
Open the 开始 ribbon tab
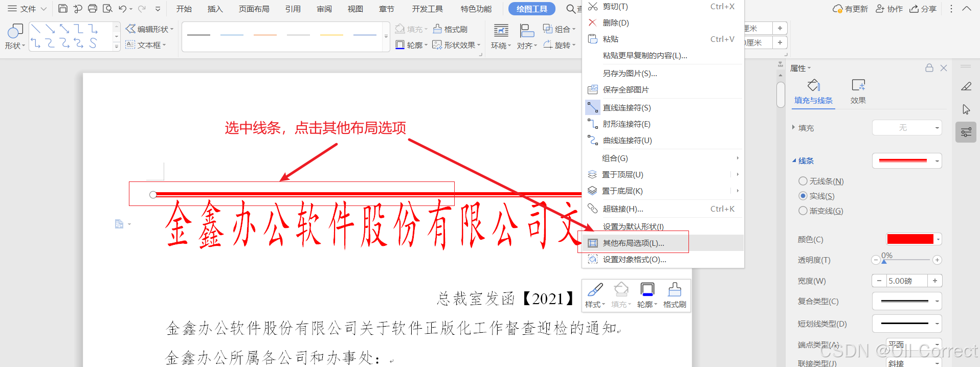184,9
